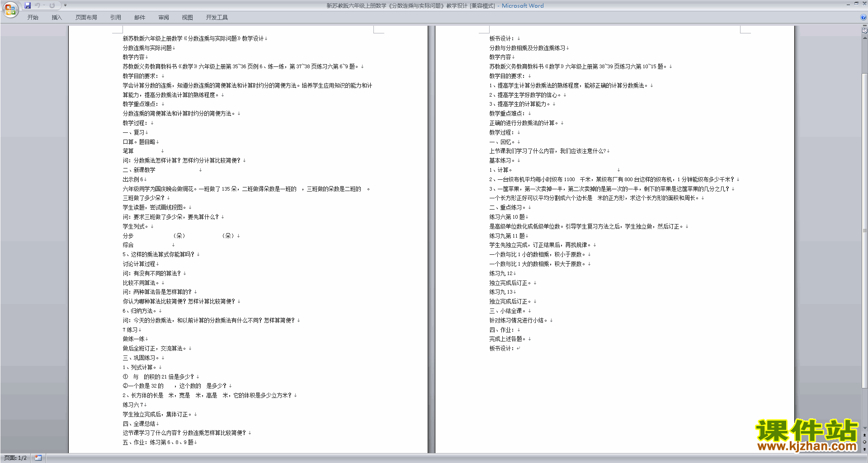Click 二、新课教学 line on page one
Viewport: 868px width, 463px height.
click(x=139, y=170)
